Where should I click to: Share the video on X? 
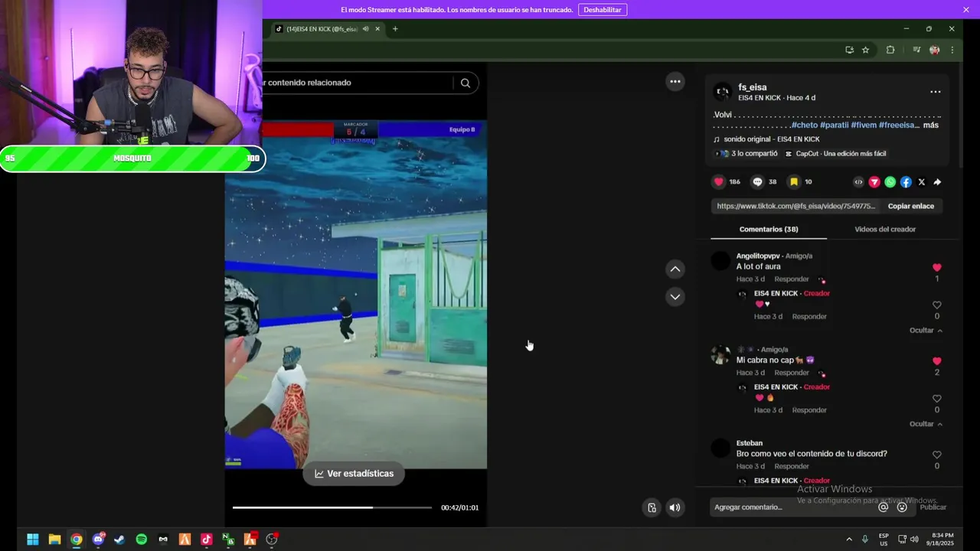pos(921,182)
